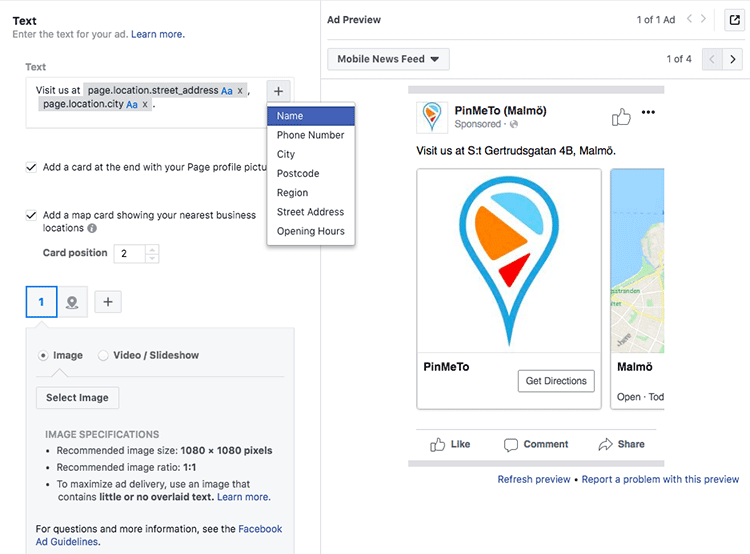The image size is (750, 554).
Task: Click the Refresh preview link
Action: (x=534, y=479)
